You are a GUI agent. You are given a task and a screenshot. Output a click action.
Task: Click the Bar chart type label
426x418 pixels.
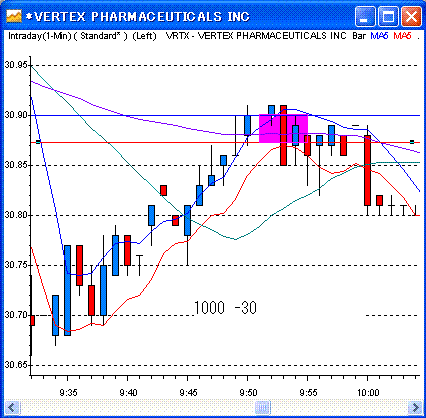[x=359, y=36]
